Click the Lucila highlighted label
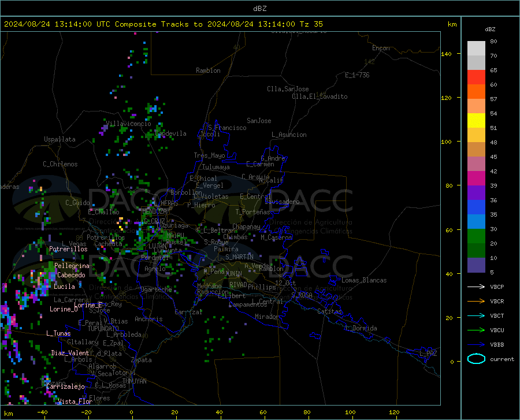 64,287
